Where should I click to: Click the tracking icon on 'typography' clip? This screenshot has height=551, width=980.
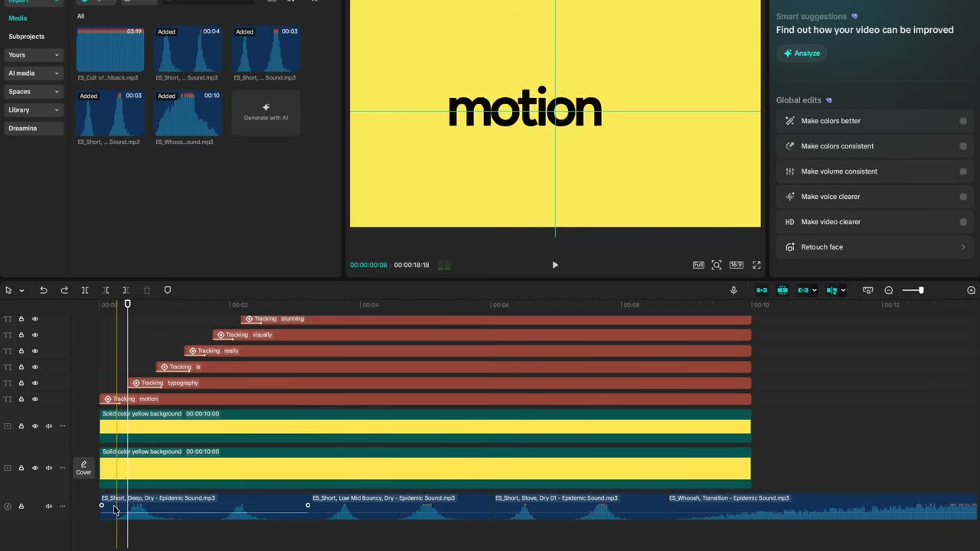[136, 383]
